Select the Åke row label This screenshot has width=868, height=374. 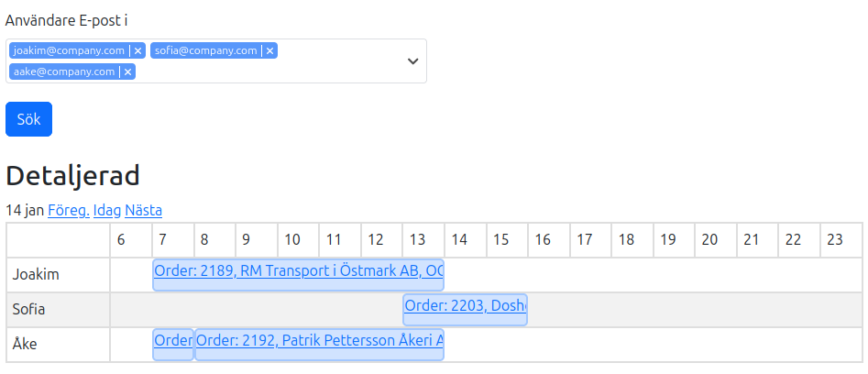pyautogui.click(x=25, y=344)
